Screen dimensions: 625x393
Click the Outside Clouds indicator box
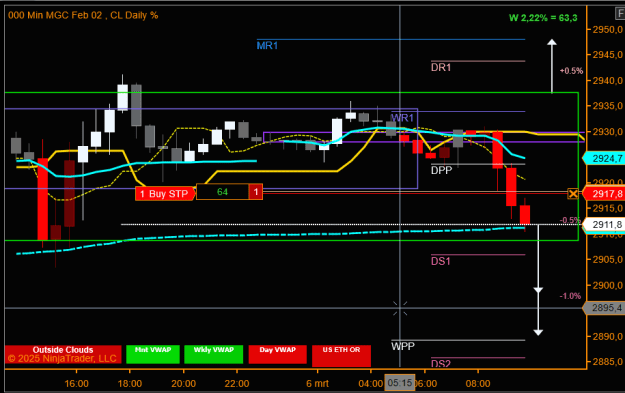(63, 355)
